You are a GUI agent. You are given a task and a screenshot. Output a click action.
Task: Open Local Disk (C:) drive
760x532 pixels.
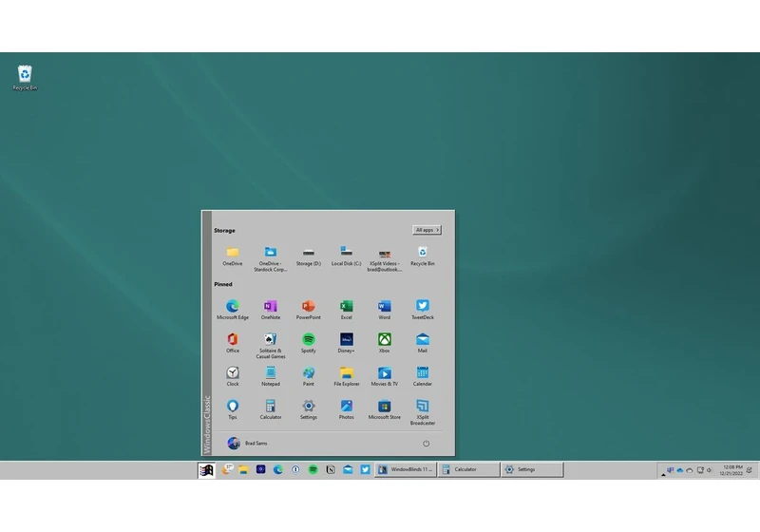[x=346, y=256]
